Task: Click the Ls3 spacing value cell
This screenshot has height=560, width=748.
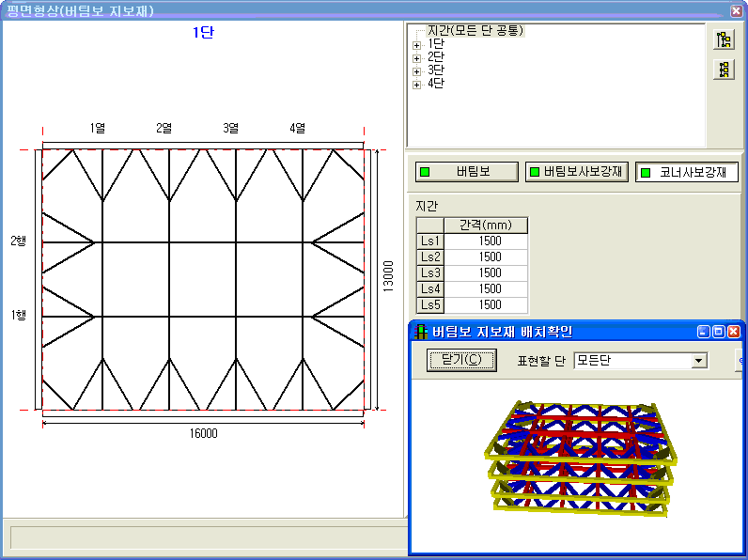Action: (x=486, y=272)
